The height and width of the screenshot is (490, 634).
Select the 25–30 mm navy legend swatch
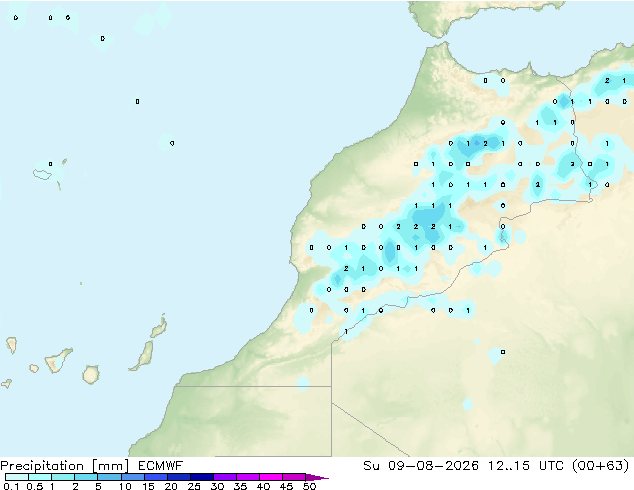[201, 477]
